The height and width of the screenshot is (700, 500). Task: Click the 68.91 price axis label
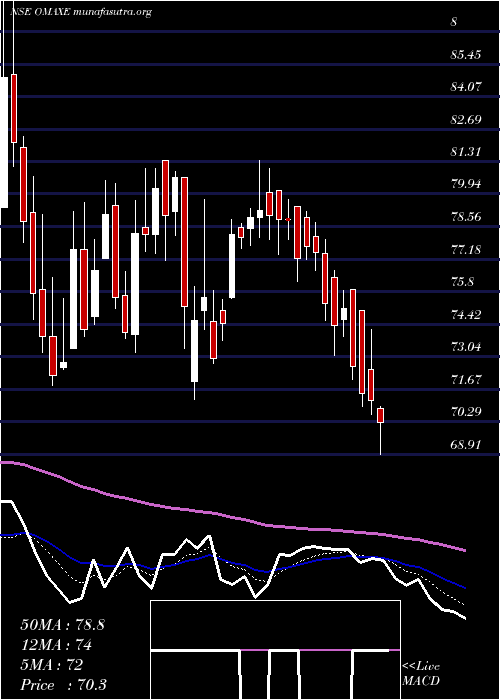point(466,444)
